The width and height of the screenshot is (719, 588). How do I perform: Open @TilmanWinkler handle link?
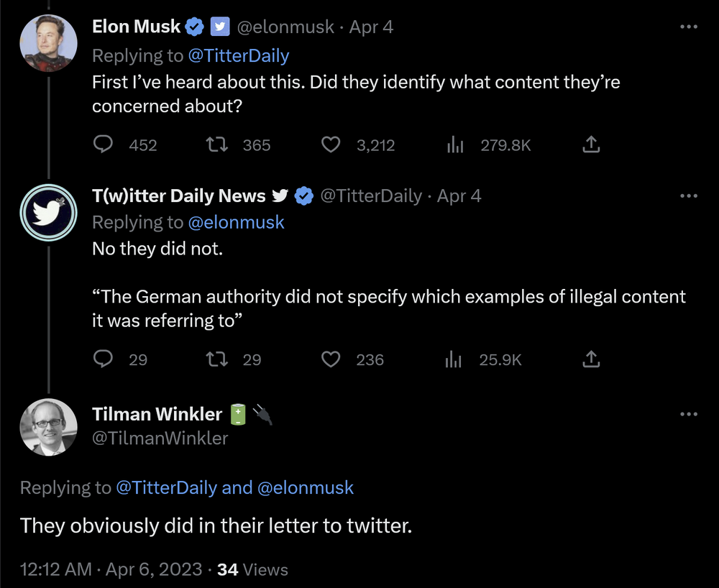click(160, 438)
